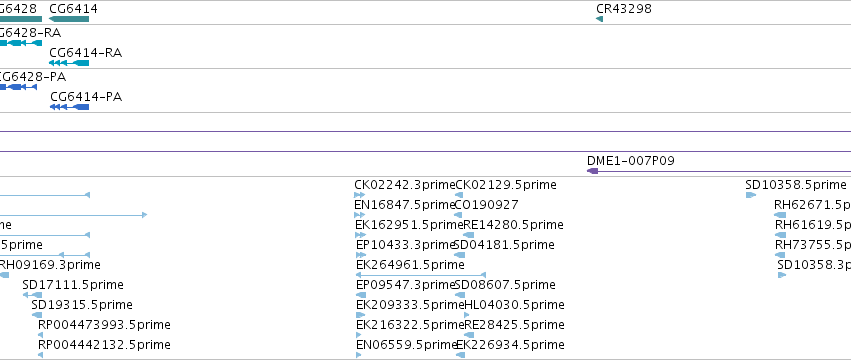This screenshot has height=360, width=851.
Task: Click the upper purple horizontal track line
Action: (x=426, y=131)
